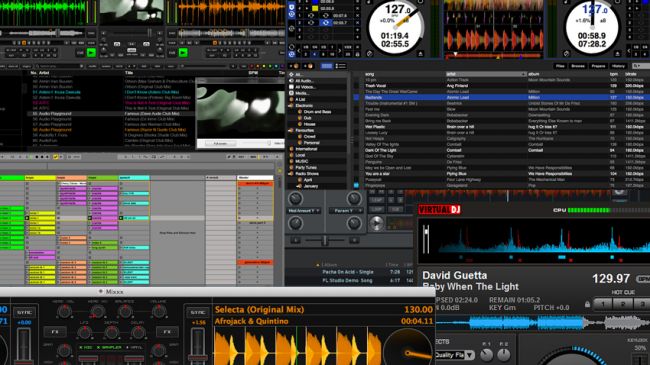Toggle the left FX button in Mixxx
Image resolution: width=650 pixels, height=365 pixels.
pos(55,332)
